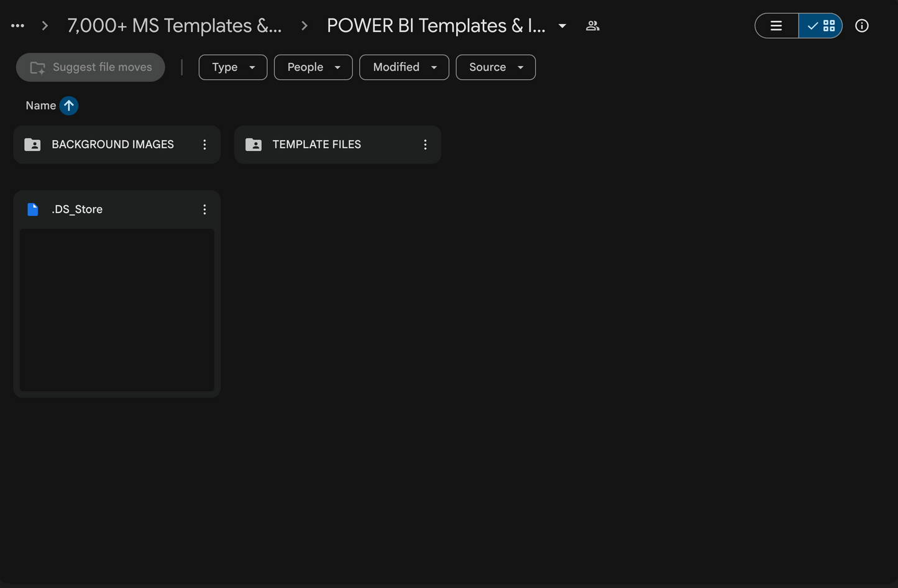Select the .DS_Store file name

(77, 209)
